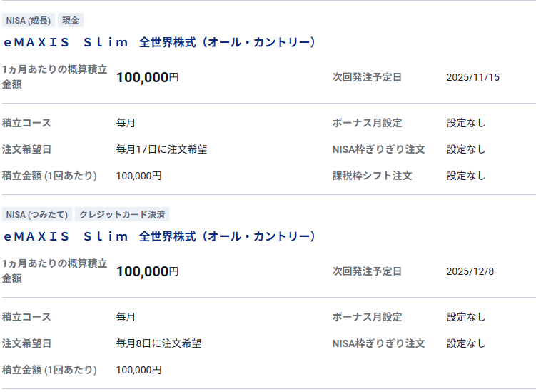Select the 毎月17日に注文希望 text
The height and width of the screenshot is (392, 536).
coord(161,149)
